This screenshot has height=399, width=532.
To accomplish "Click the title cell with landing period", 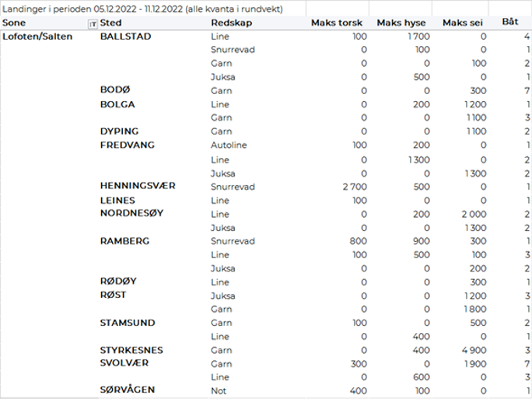I will click(x=142, y=9).
